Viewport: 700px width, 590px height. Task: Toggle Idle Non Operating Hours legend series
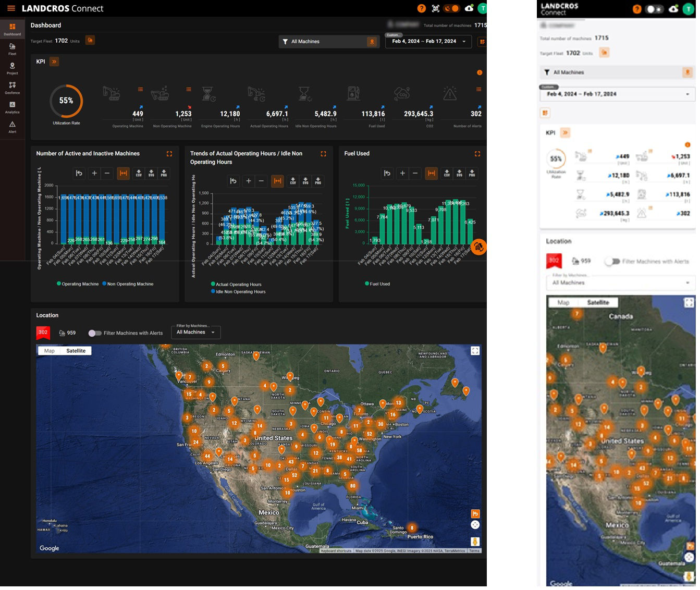pos(238,292)
